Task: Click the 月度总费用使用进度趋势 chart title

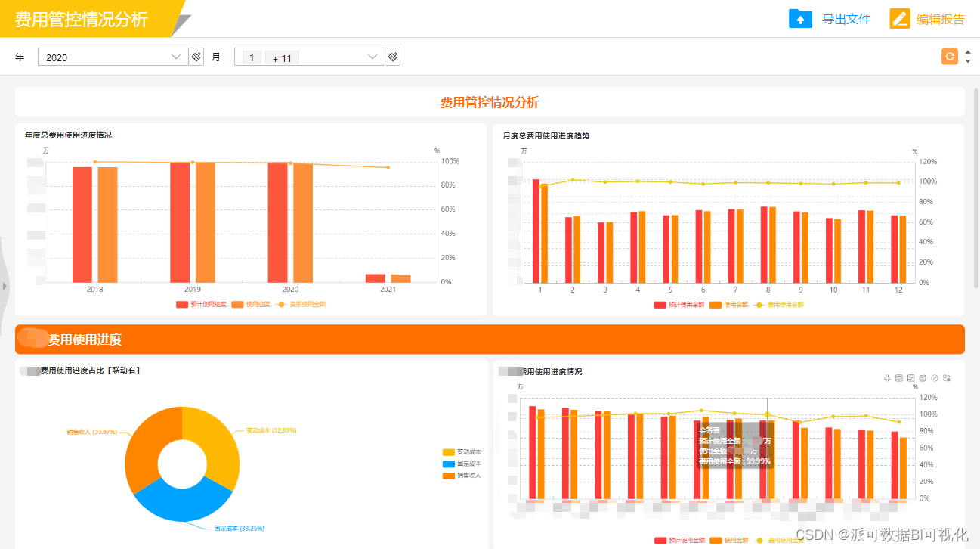Action: tap(546, 135)
